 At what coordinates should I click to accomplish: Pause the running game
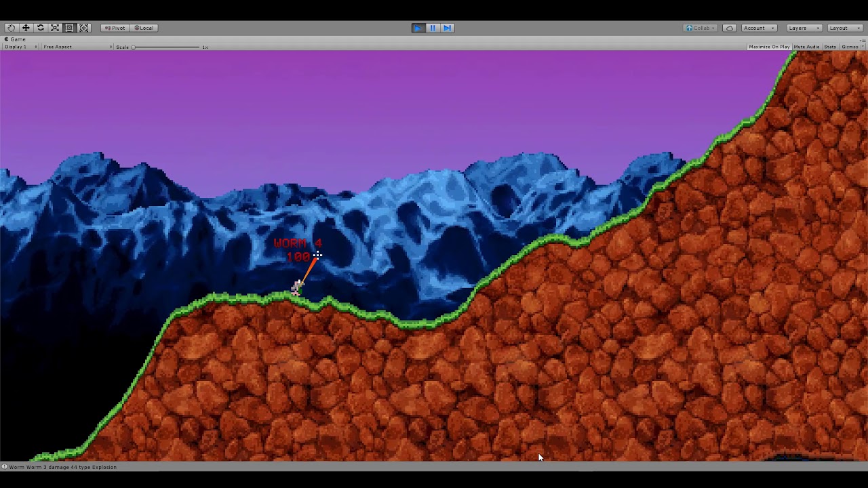tap(433, 28)
